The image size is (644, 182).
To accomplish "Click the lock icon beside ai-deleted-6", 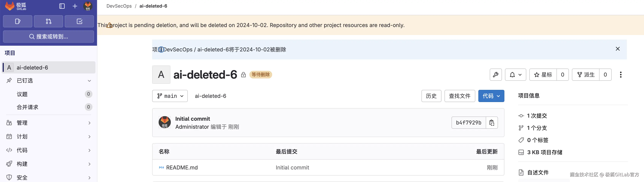I will pyautogui.click(x=243, y=74).
